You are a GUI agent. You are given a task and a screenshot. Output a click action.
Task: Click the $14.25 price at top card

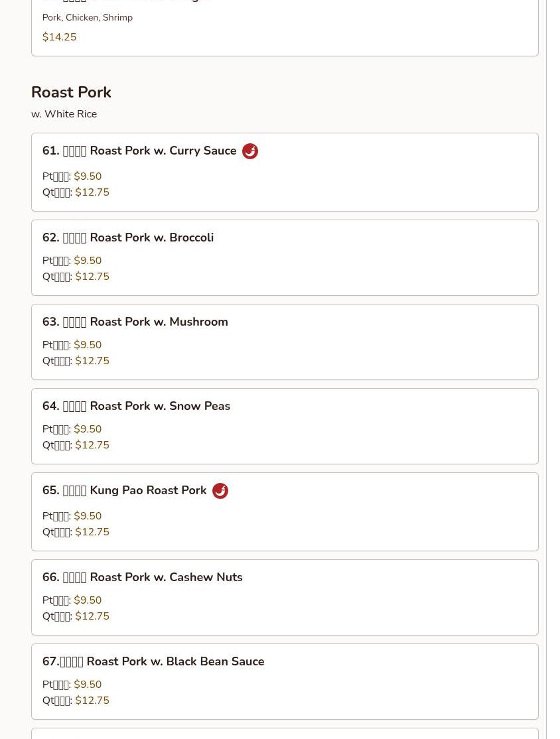tap(59, 37)
